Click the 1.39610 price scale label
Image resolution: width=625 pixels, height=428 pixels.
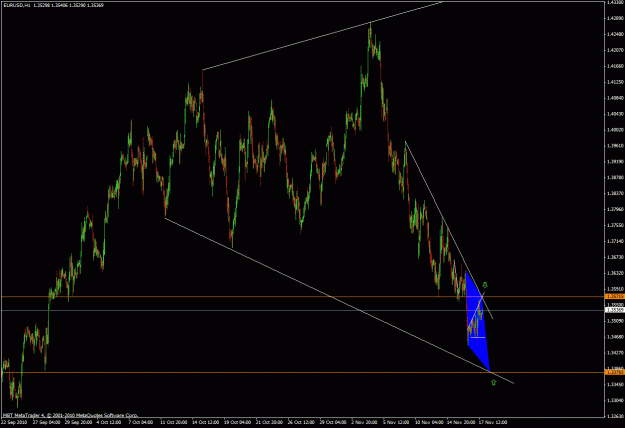click(x=615, y=145)
